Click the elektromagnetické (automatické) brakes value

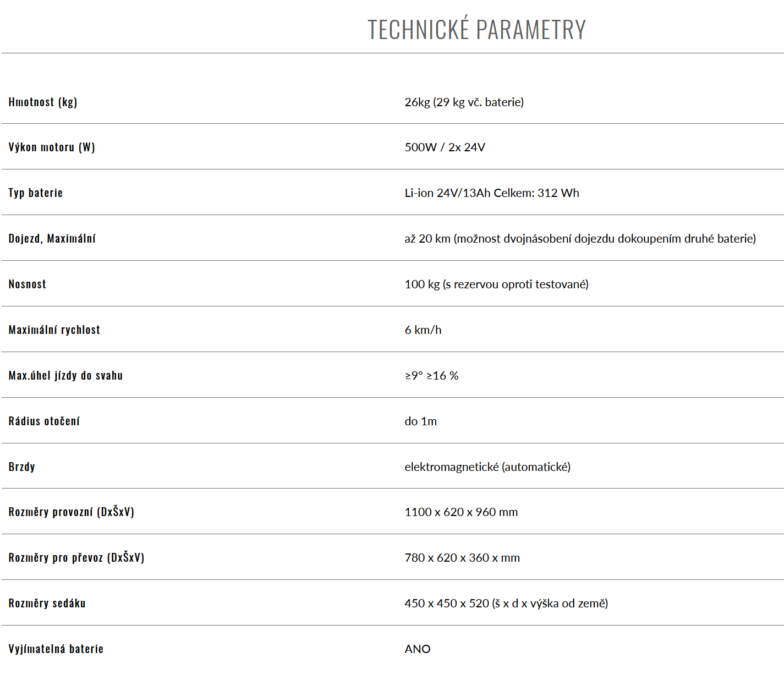click(x=487, y=467)
